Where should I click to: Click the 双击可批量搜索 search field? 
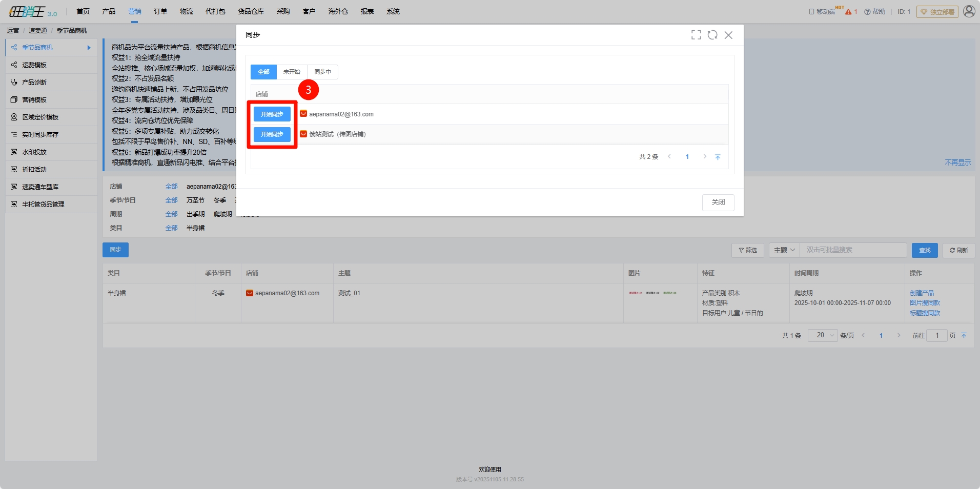click(x=852, y=250)
